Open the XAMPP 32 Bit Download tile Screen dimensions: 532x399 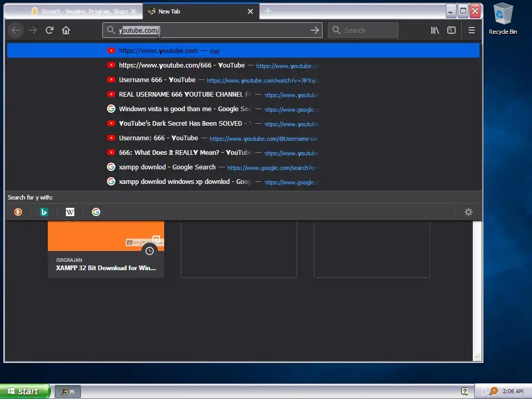[106, 249]
